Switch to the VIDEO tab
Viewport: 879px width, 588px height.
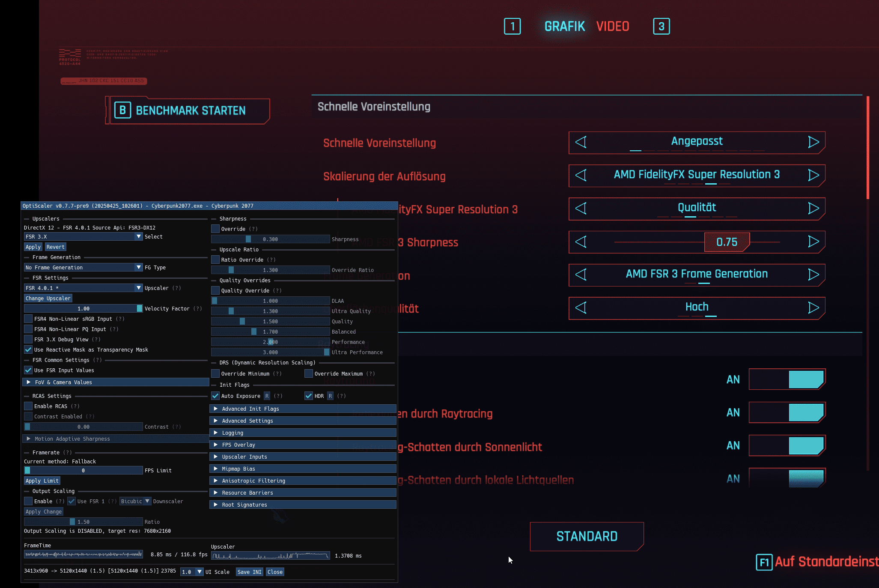(x=612, y=27)
